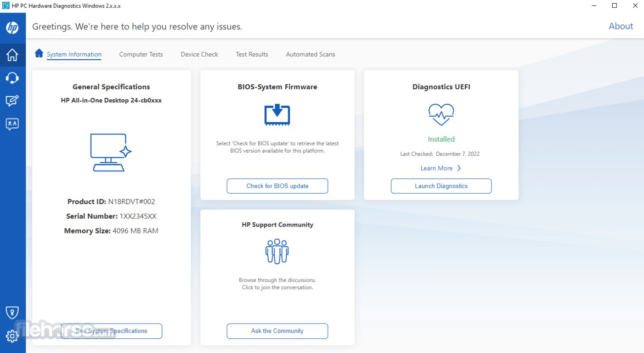Image resolution: width=644 pixels, height=353 pixels.
Task: Click the BIOS chip download icon
Action: point(277,115)
